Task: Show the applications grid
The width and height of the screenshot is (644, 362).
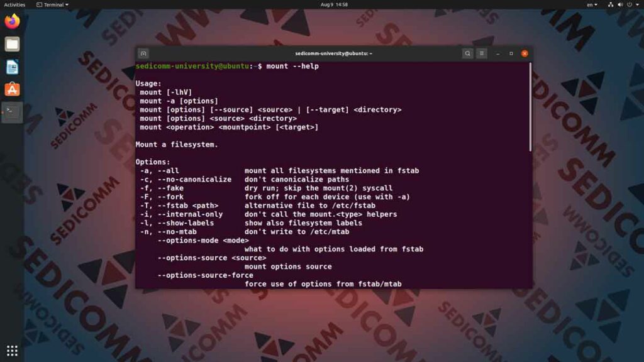Action: pos(12,351)
